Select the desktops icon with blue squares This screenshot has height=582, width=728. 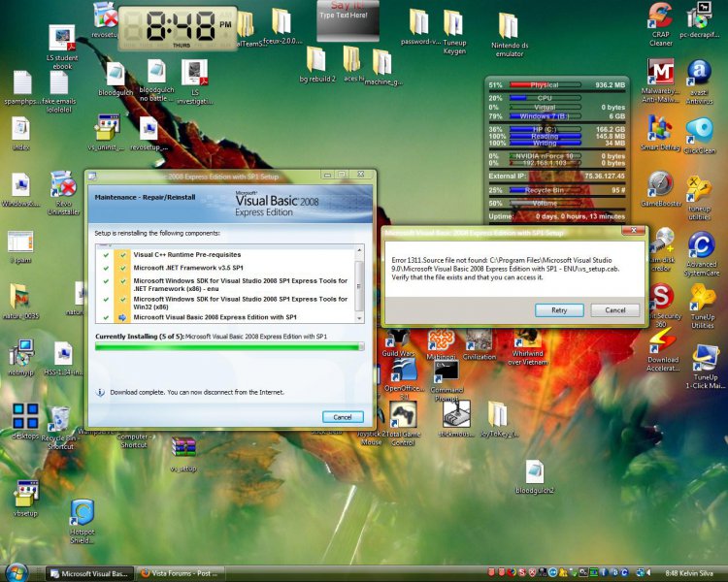click(x=25, y=421)
